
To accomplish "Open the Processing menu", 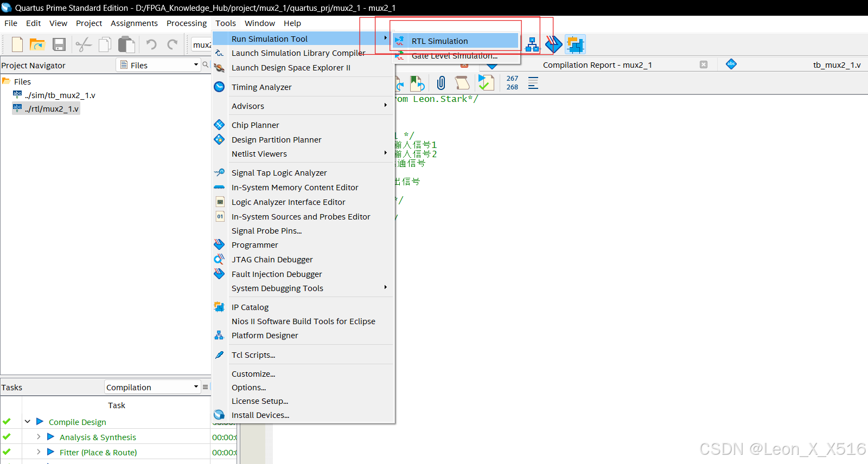I will pyautogui.click(x=187, y=23).
